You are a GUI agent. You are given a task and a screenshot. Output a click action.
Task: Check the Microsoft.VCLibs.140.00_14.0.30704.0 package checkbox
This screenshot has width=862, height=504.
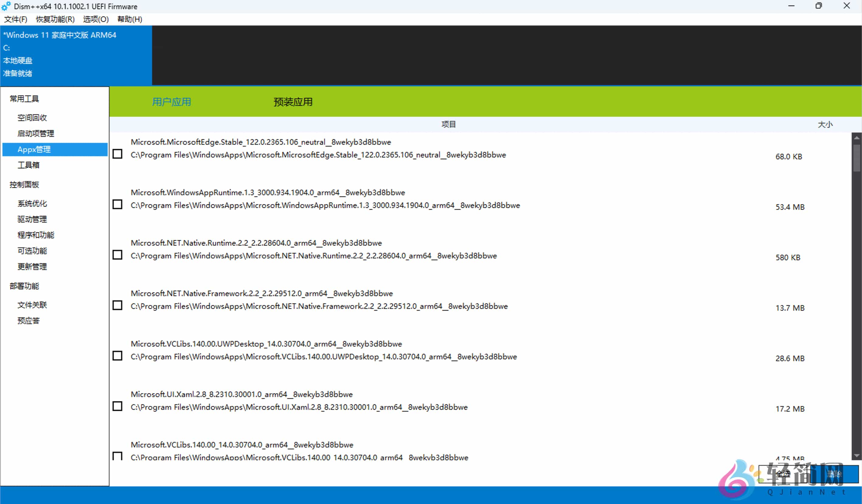117,456
